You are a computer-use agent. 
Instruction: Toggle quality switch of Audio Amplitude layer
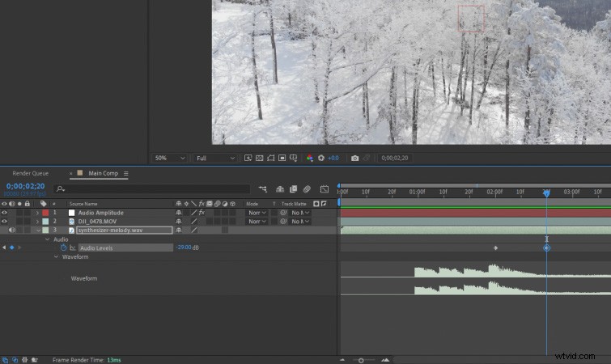[x=193, y=213]
